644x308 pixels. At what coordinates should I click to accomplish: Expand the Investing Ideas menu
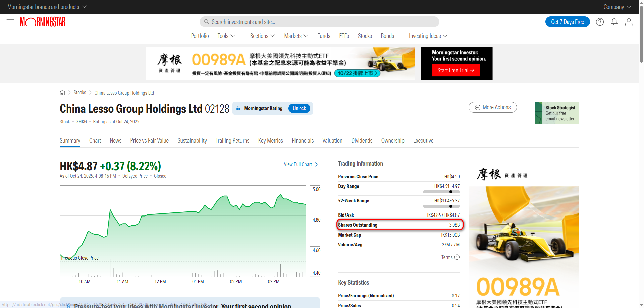click(428, 36)
